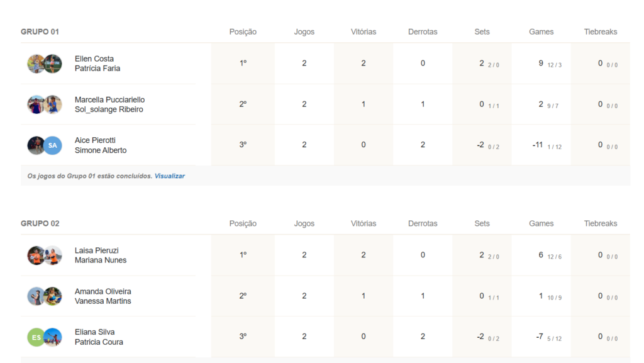Click Sol_solange Ribeiro player name
644x363 pixels.
click(109, 109)
